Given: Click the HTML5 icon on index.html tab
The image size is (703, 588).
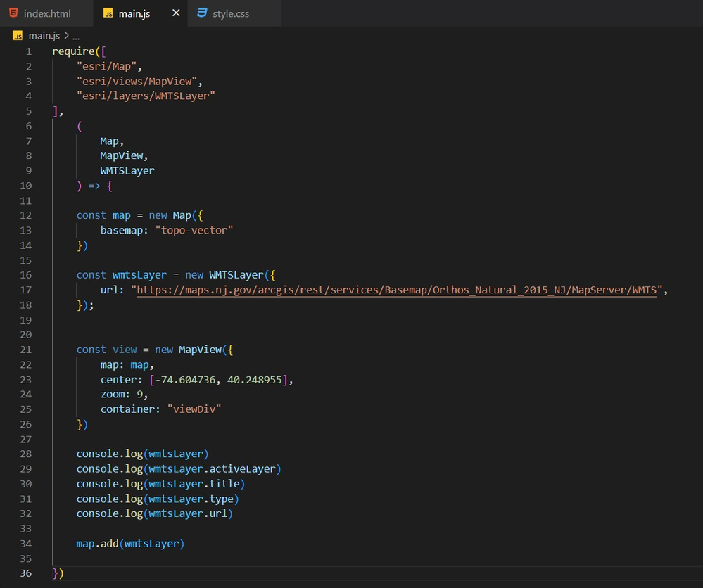Looking at the screenshot, I should click(x=14, y=13).
